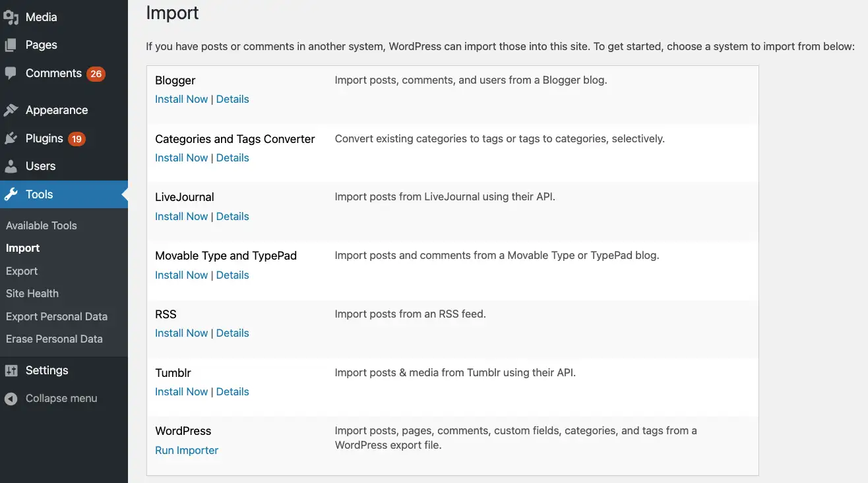Click the WordPress export file description
Image resolution: width=868 pixels, height=483 pixels.
(516, 438)
